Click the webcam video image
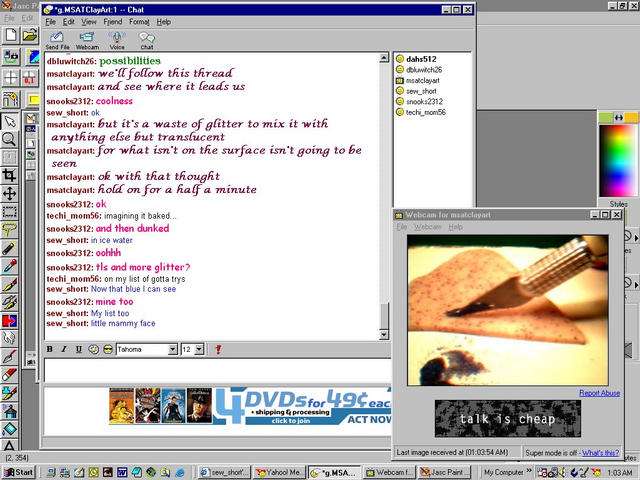 [508, 310]
